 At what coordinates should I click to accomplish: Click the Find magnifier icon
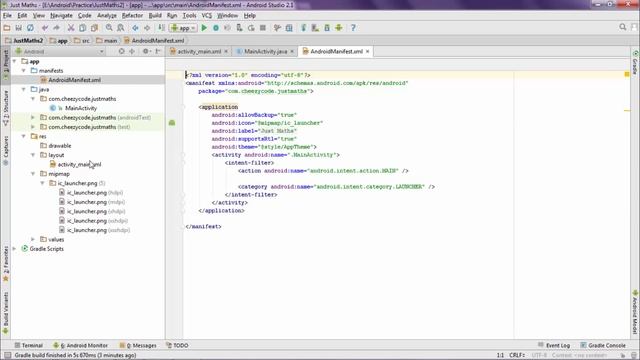[x=109, y=28]
